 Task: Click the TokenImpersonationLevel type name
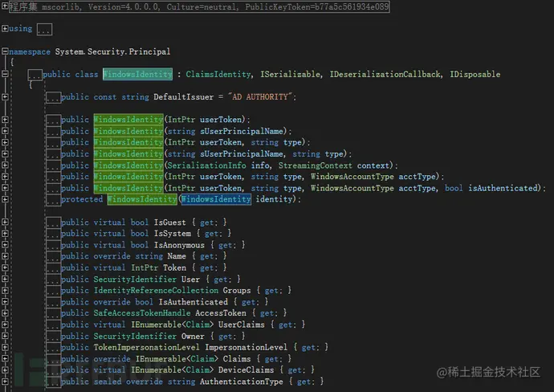click(x=146, y=348)
